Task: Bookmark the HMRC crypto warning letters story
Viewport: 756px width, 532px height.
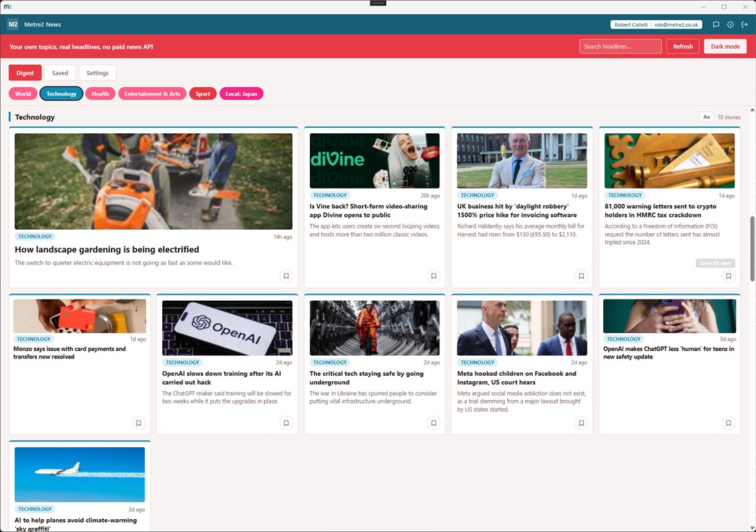Action: click(x=728, y=276)
